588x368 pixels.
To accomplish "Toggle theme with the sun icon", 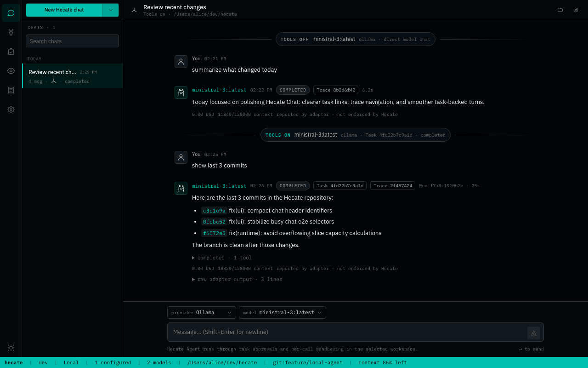I will point(11,348).
